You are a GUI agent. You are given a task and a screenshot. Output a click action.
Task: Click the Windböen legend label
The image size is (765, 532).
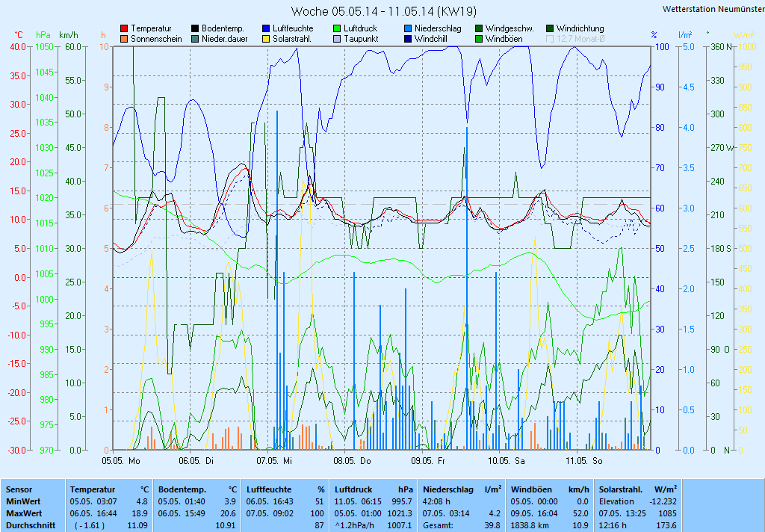[503, 39]
